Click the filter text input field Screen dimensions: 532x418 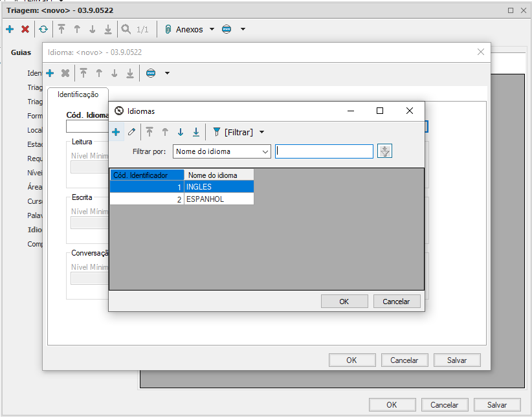(324, 151)
